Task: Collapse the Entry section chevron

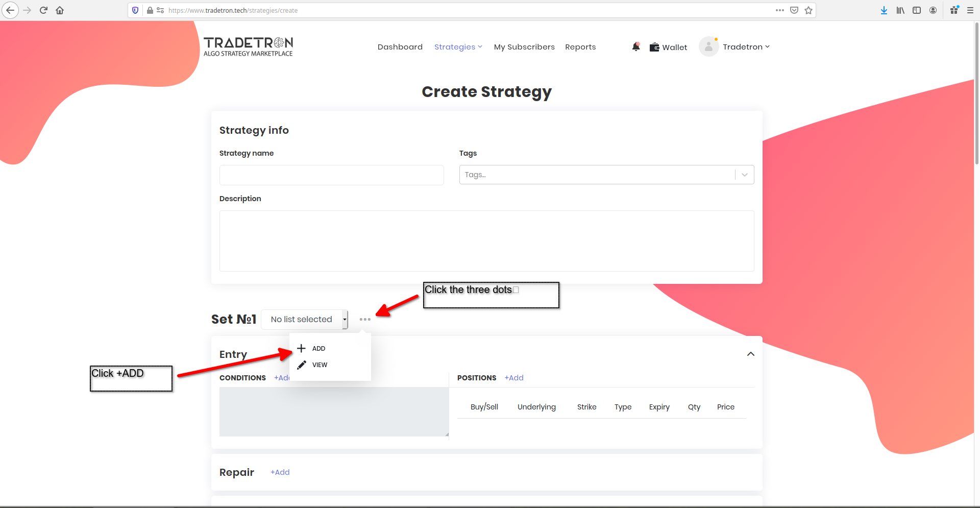Action: (750, 354)
